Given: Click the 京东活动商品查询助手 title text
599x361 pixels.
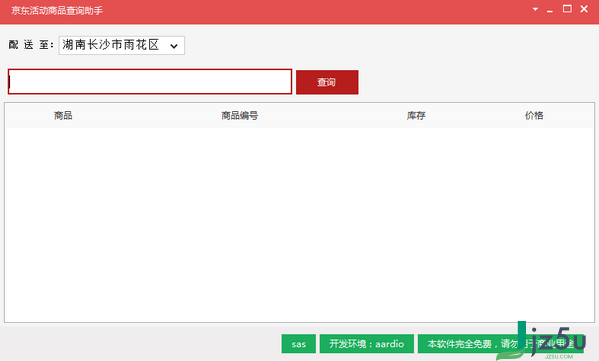Looking at the screenshot, I should [x=57, y=11].
